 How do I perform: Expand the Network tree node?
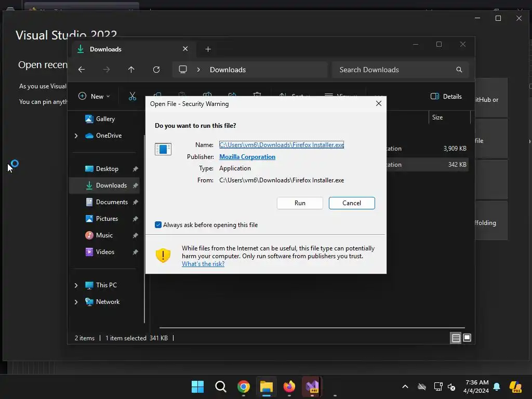[76, 302]
